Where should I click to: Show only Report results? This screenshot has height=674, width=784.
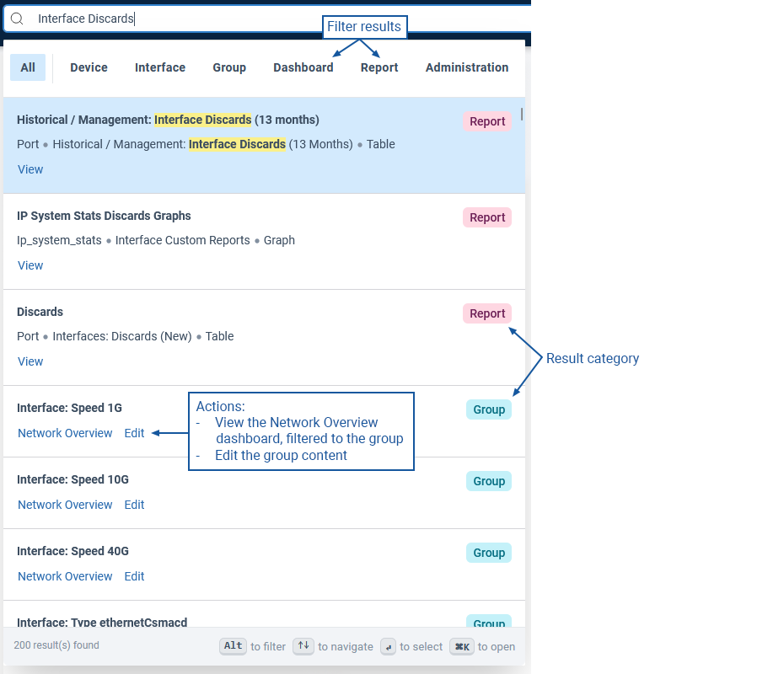point(379,67)
